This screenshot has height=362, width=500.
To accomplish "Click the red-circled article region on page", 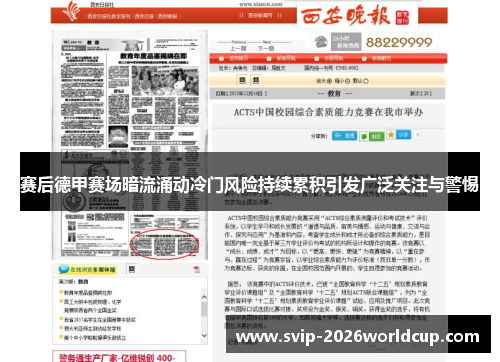I will (x=164, y=244).
